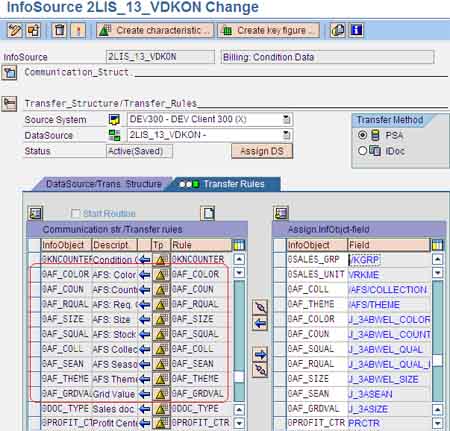Viewport: 450px width, 431px height.
Task: Click the Active(Saved) status field
Action: (x=139, y=151)
